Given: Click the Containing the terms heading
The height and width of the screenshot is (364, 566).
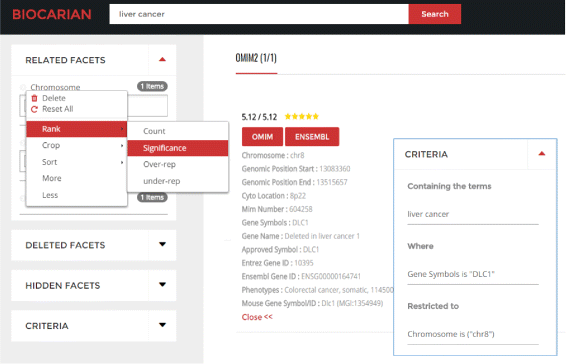Looking at the screenshot, I should 449,186.
